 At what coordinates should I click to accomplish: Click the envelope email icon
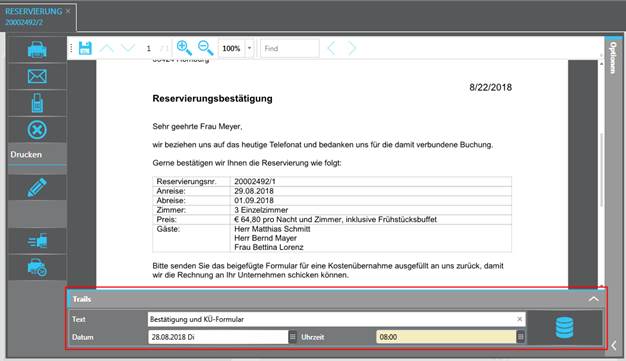(x=37, y=76)
